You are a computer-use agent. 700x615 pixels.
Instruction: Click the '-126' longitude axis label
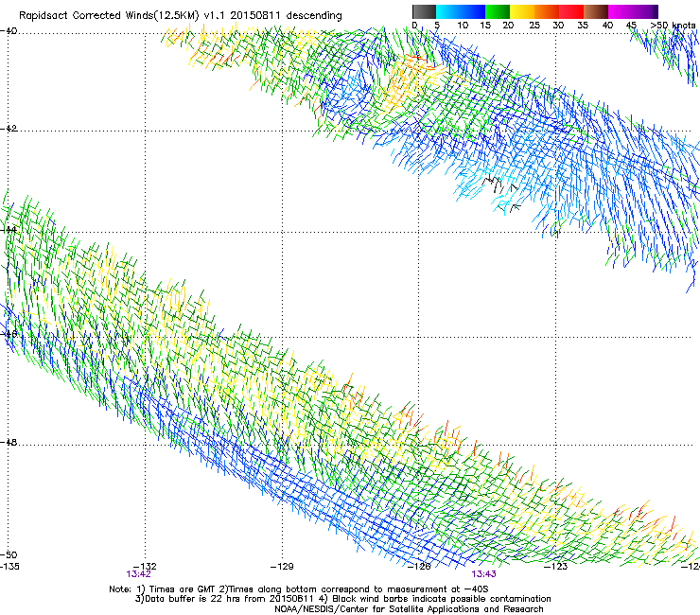click(419, 567)
